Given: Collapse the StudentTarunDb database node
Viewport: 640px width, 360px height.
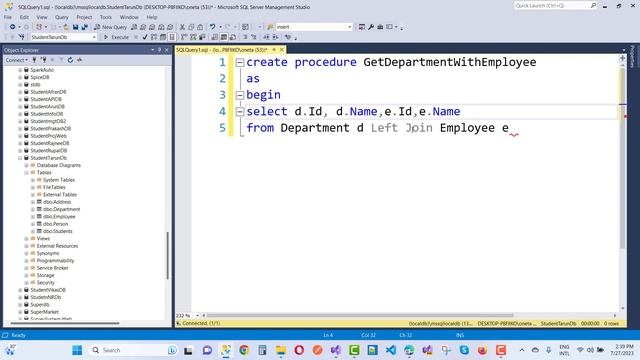Looking at the screenshot, I should pyautogui.click(x=20, y=158).
